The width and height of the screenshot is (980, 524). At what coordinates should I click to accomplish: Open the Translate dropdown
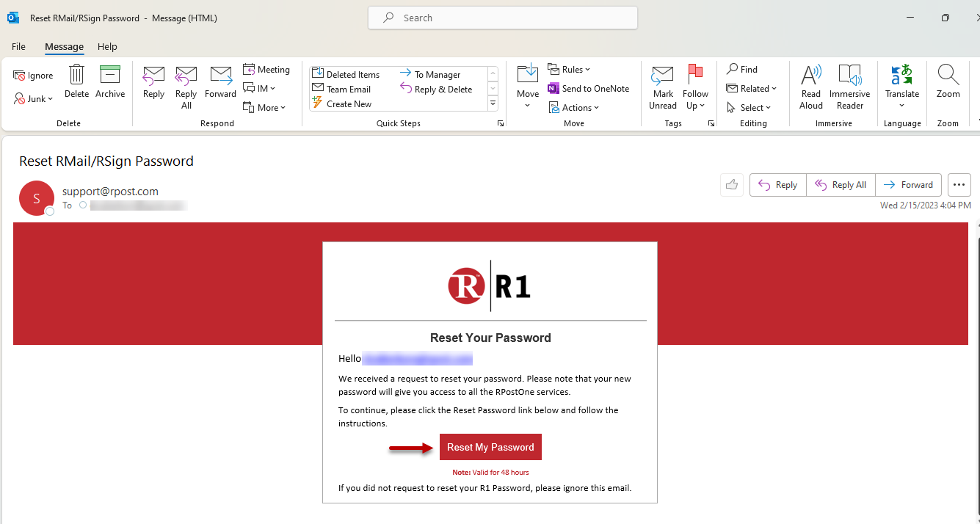(902, 87)
